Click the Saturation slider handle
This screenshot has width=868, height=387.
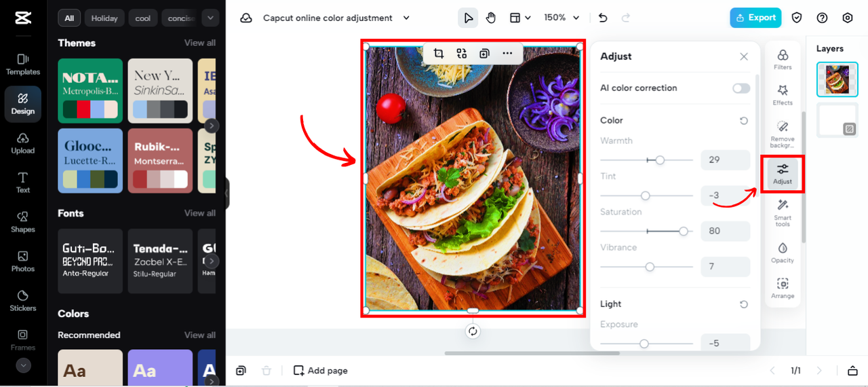point(684,232)
